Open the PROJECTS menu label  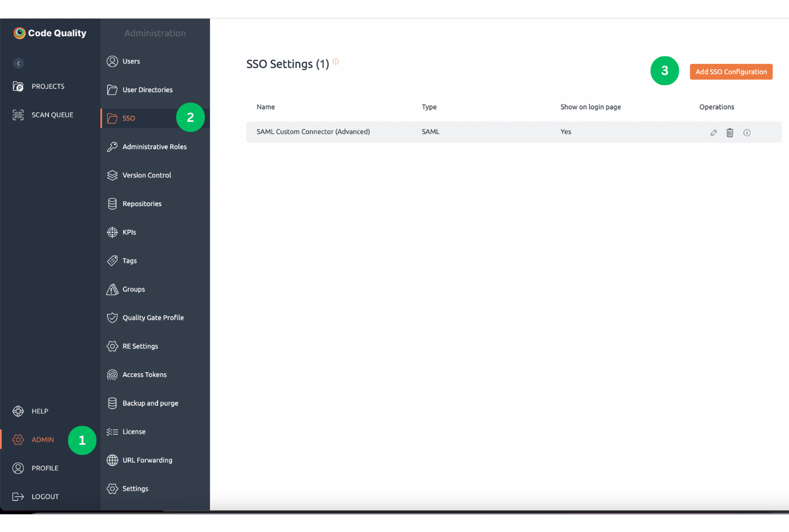pyautogui.click(x=48, y=86)
